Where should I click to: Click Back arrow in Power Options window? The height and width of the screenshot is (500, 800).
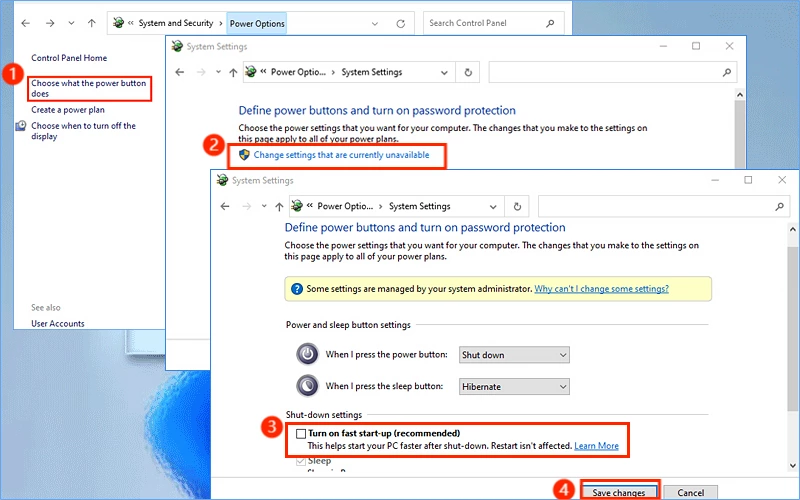point(26,23)
